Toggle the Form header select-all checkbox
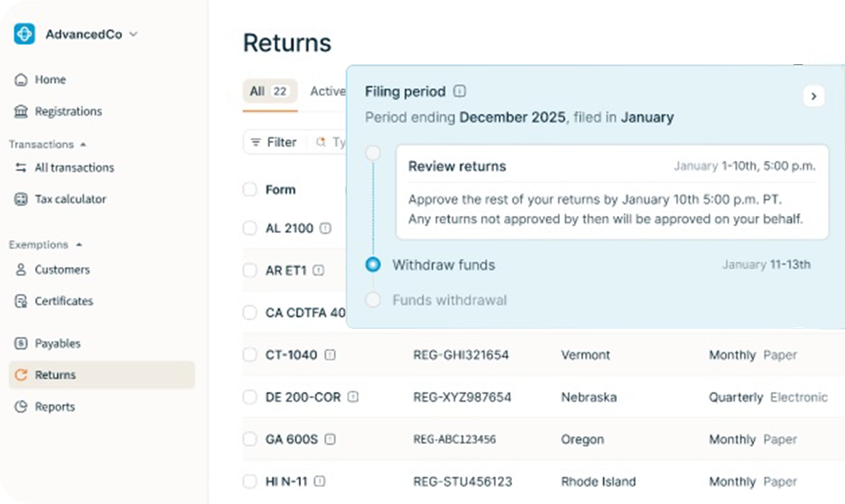Viewport: 845px width, 504px height. (x=250, y=190)
